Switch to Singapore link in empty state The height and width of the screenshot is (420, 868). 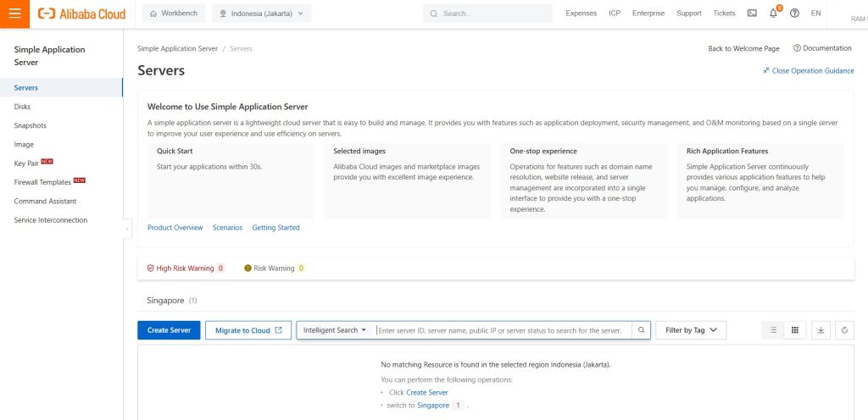pyautogui.click(x=433, y=405)
